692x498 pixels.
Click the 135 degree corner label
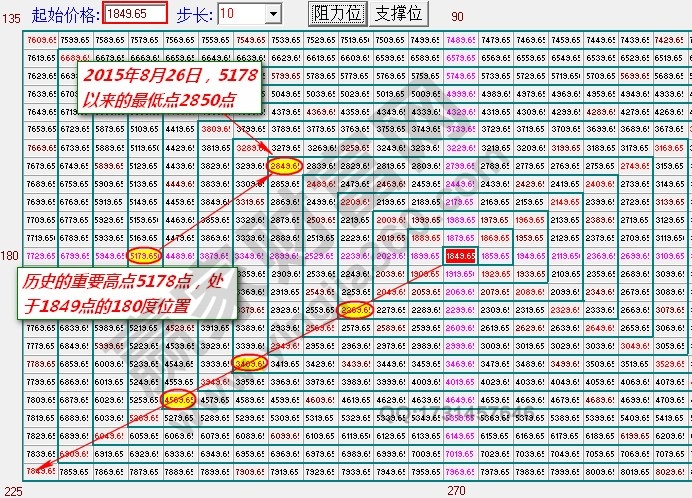coord(10,17)
